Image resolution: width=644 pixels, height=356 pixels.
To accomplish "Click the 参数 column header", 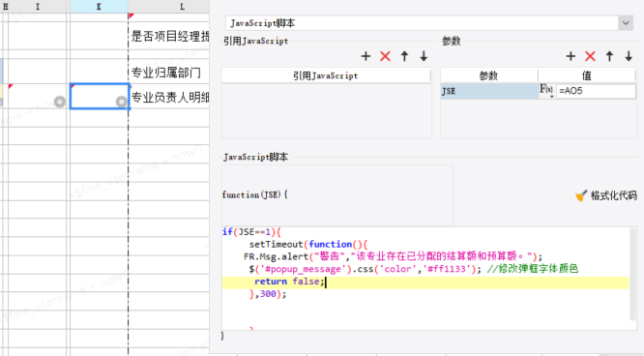I will pos(488,75).
